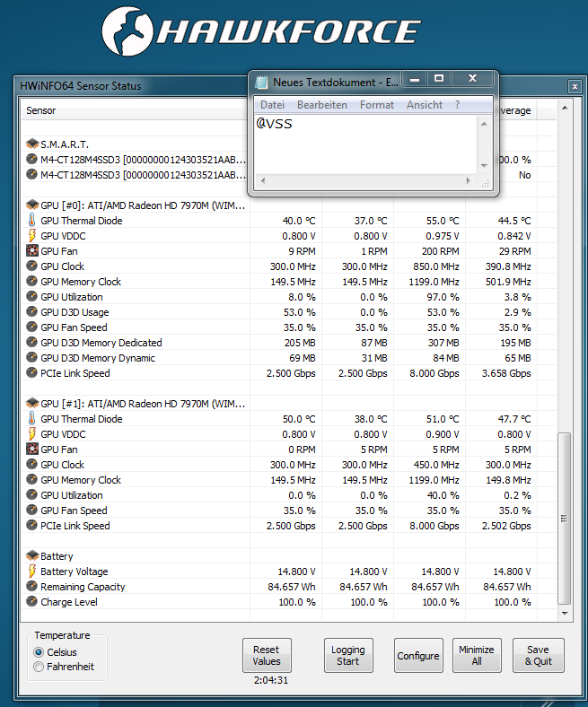
Task: Click Notepad horizontal scroll left arrow
Action: coord(263,181)
